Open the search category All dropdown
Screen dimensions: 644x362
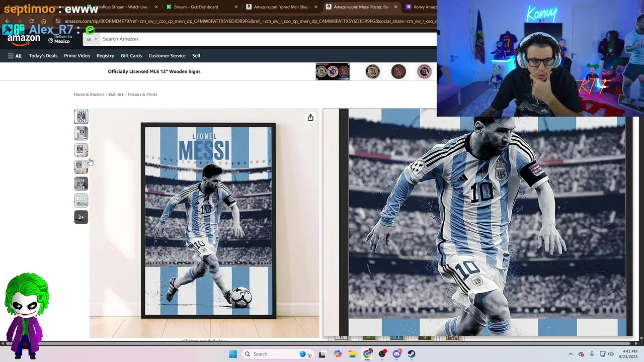91,39
